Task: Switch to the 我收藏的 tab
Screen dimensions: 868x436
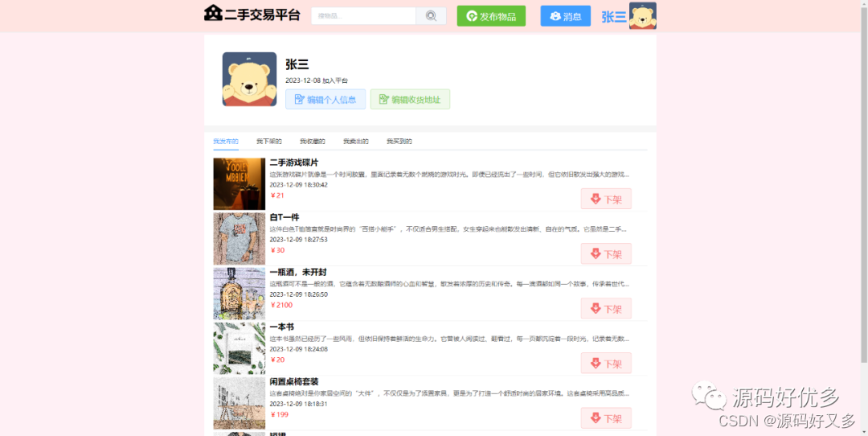Action: (312, 142)
